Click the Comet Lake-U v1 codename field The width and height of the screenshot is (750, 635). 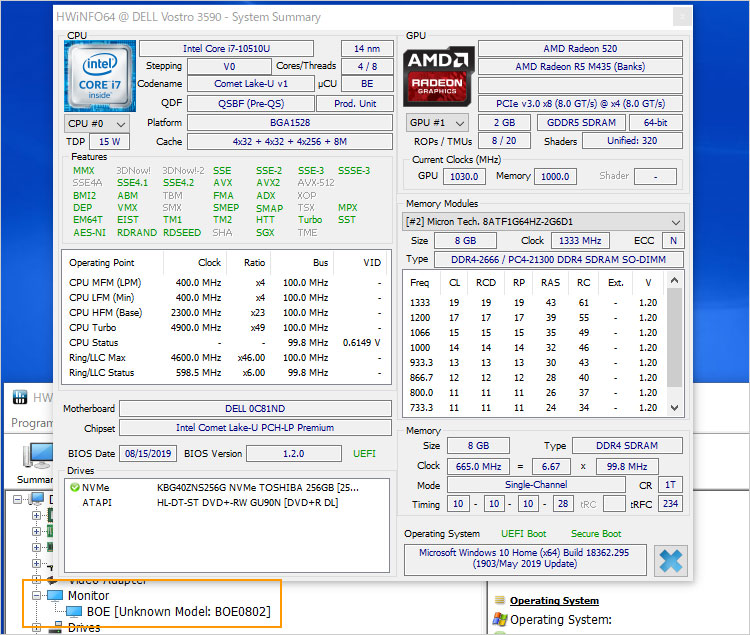(251, 84)
